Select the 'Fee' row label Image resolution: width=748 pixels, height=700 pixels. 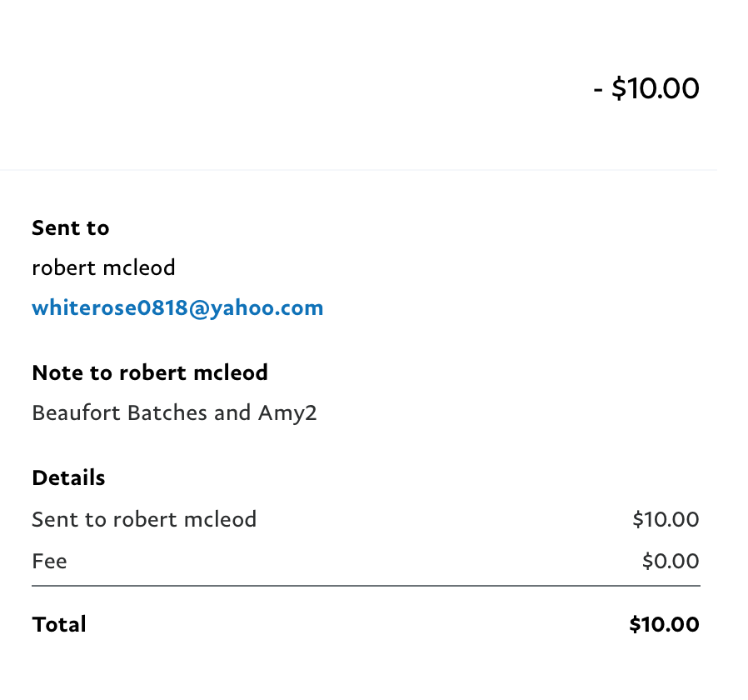click(x=50, y=561)
